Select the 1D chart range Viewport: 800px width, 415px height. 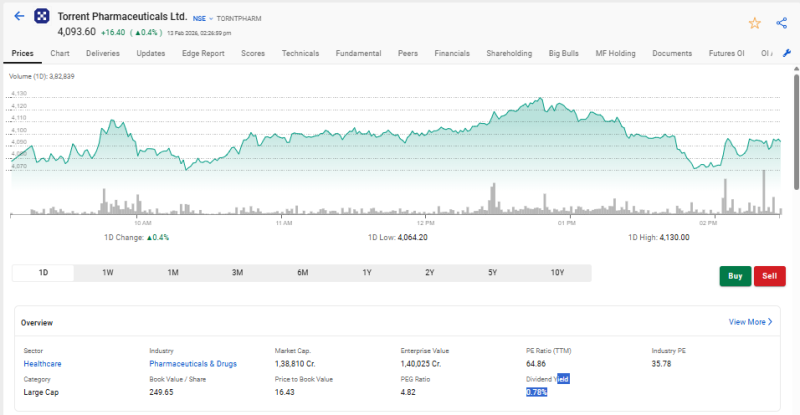[x=43, y=273]
